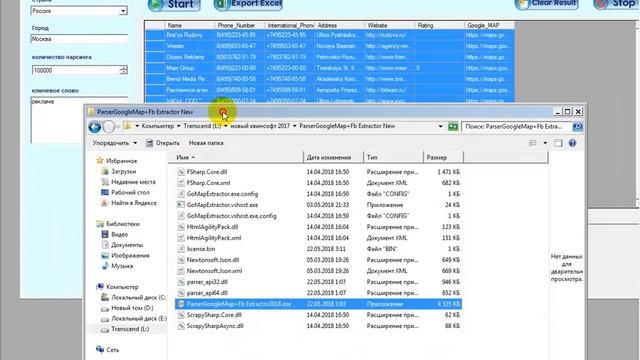Click the Explorer search box
Image resolution: width=640 pixels, height=360 pixels.
pos(516,127)
